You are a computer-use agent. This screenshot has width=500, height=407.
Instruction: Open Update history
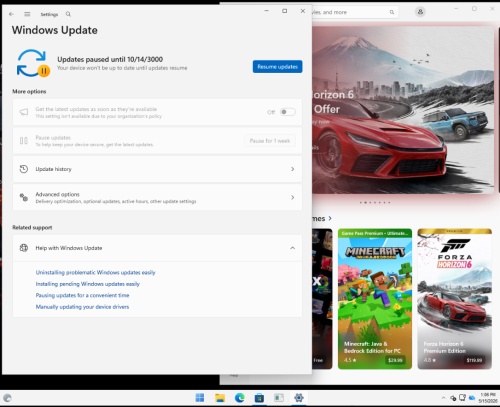[x=157, y=169]
